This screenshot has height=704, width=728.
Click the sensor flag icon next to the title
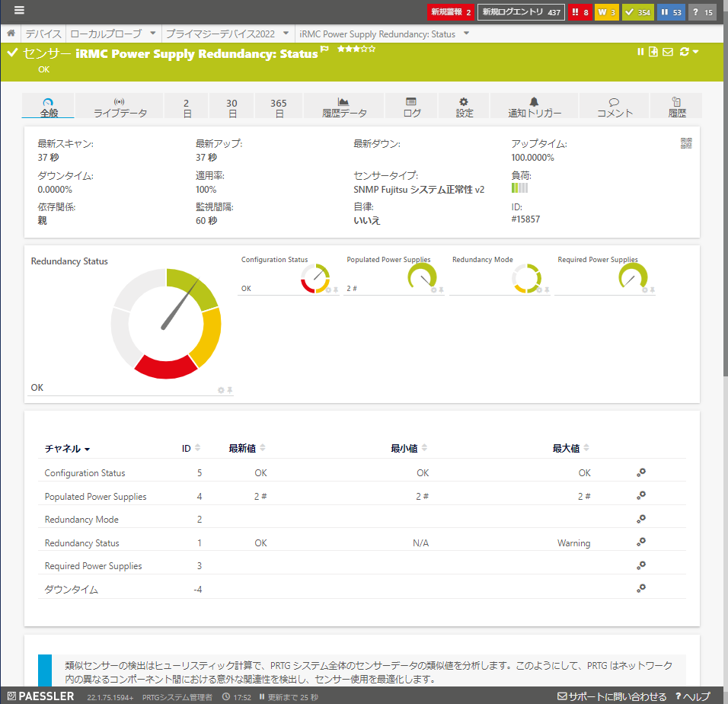[x=324, y=48]
